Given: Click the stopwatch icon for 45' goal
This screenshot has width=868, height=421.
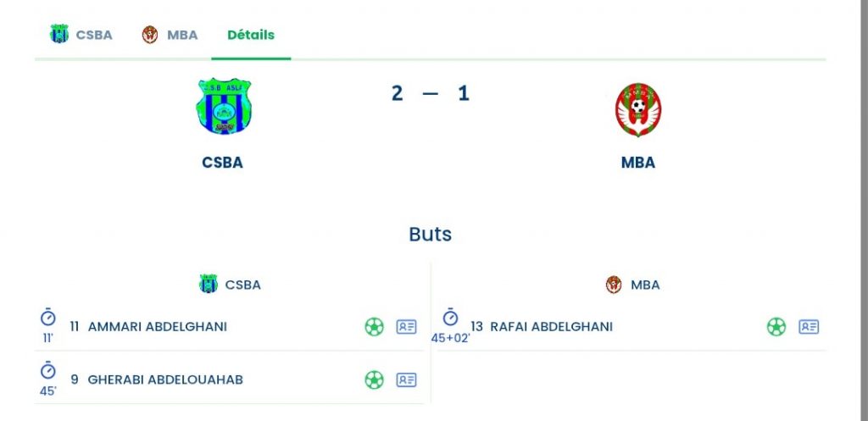Looking at the screenshot, I should coord(48,371).
